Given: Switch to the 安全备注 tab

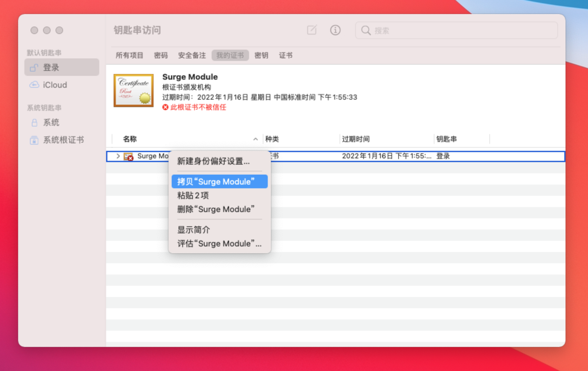Looking at the screenshot, I should 192,55.
